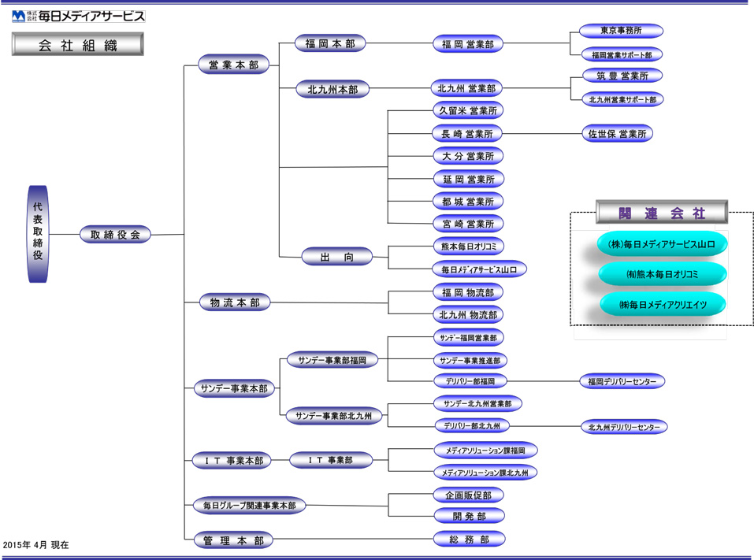Click the 北九州本部 node
754x560 pixels.
tap(332, 90)
